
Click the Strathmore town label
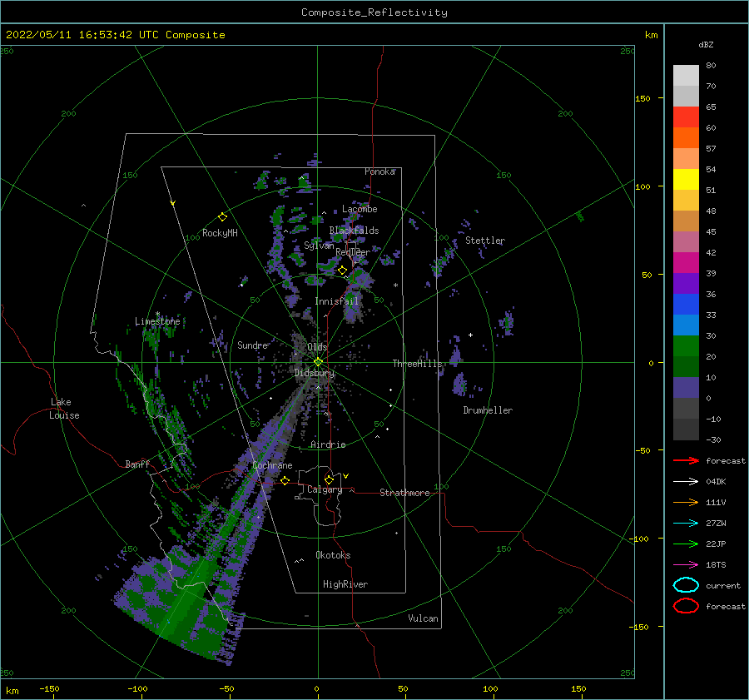coord(404,493)
